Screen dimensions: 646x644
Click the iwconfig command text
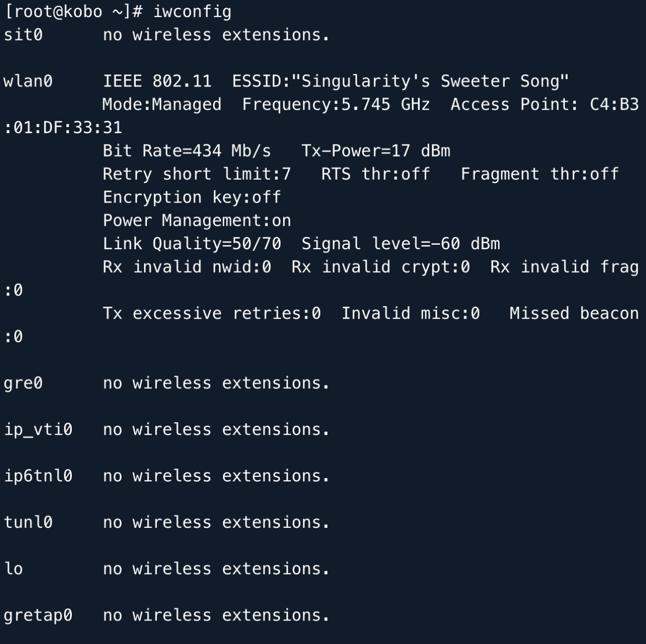click(192, 12)
